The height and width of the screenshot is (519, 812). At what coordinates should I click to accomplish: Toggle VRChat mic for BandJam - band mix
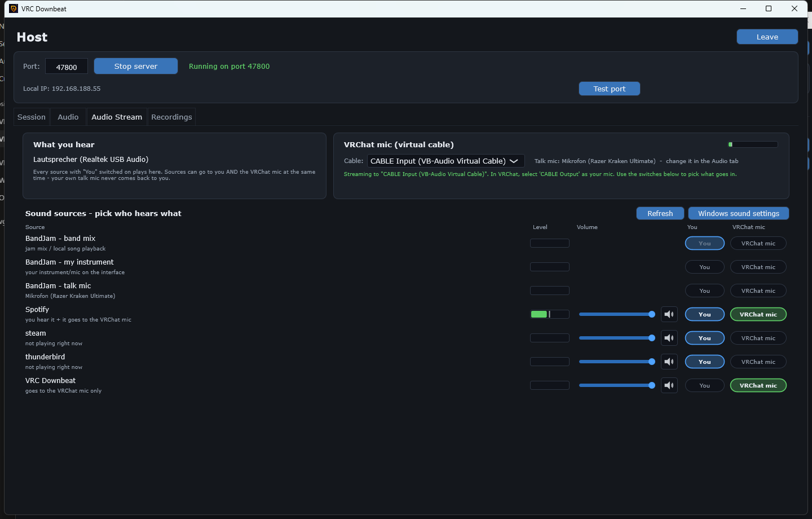758,243
